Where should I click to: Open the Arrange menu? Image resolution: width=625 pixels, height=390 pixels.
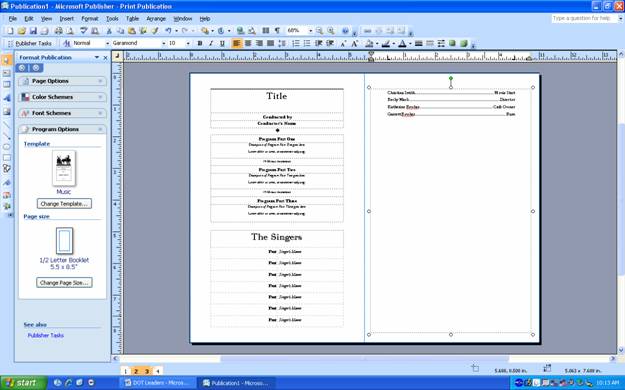156,19
